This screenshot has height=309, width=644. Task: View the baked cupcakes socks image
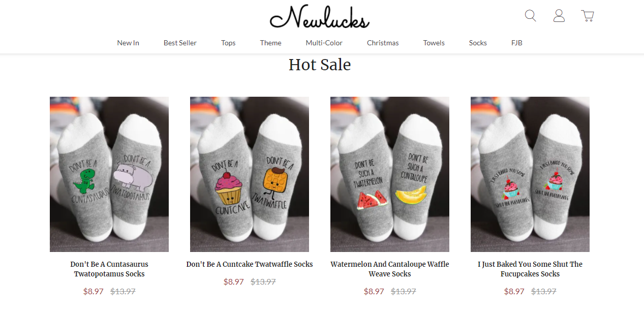pos(530,174)
